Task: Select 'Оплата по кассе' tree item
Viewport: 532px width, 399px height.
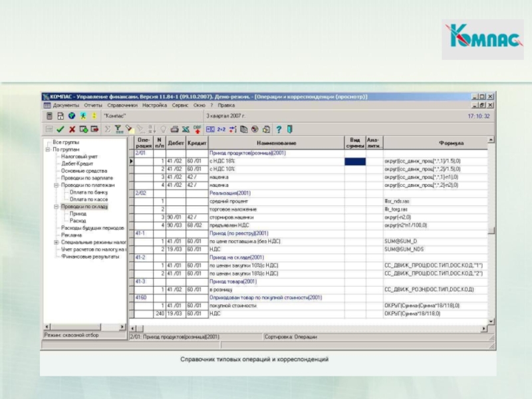Action: 88,199
